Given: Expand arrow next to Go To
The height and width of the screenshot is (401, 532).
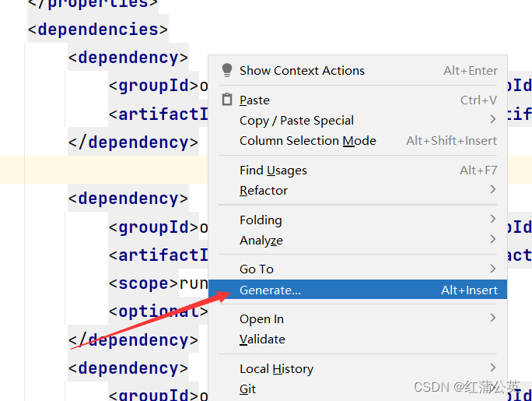Looking at the screenshot, I should pos(493,269).
